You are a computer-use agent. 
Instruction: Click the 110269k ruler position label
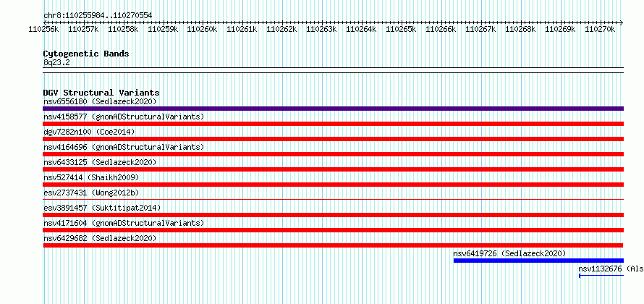[x=561, y=29]
